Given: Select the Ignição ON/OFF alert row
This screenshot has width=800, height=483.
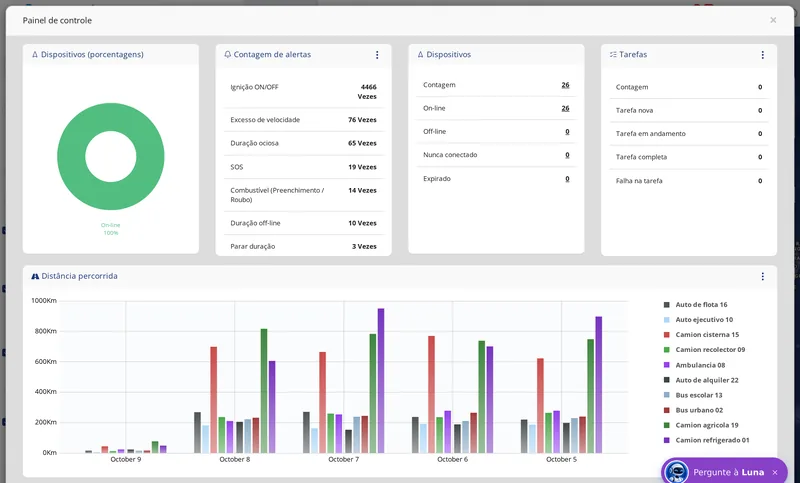Looking at the screenshot, I should [x=304, y=92].
